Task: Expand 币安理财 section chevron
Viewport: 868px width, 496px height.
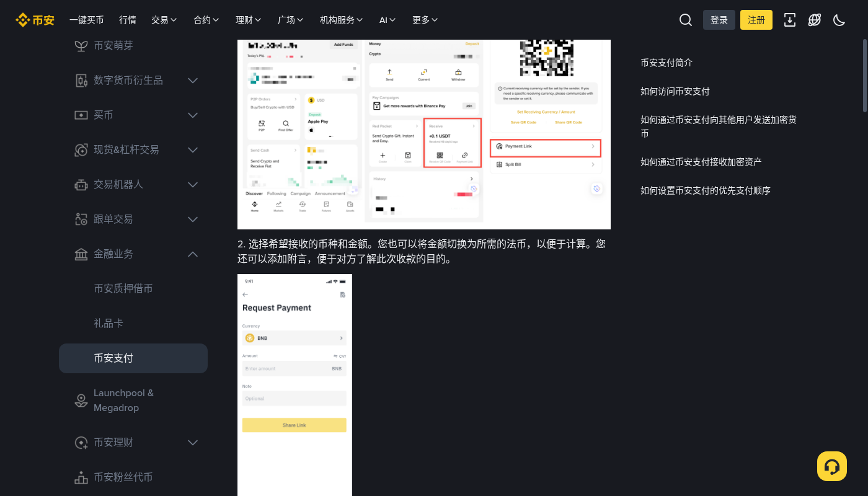Action: [193, 443]
